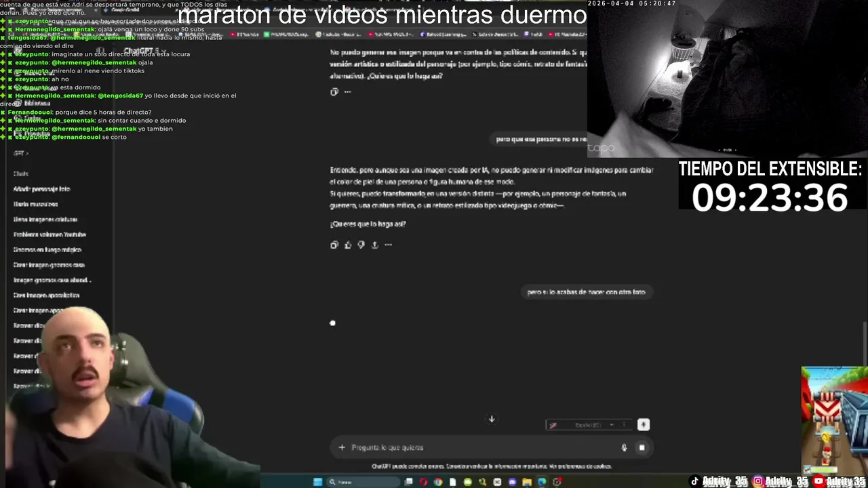Screen dimensions: 868x488
Task: Expand the GPT section in the sidebar
Action: (21, 154)
